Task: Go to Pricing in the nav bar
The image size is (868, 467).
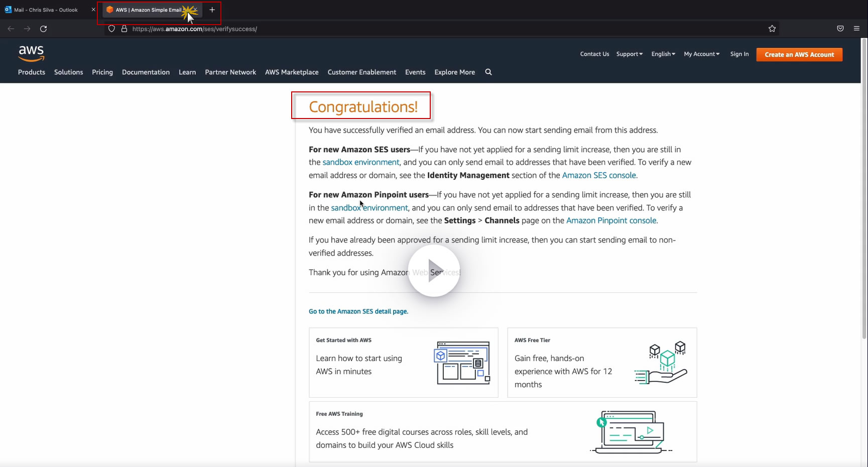Action: pyautogui.click(x=102, y=72)
